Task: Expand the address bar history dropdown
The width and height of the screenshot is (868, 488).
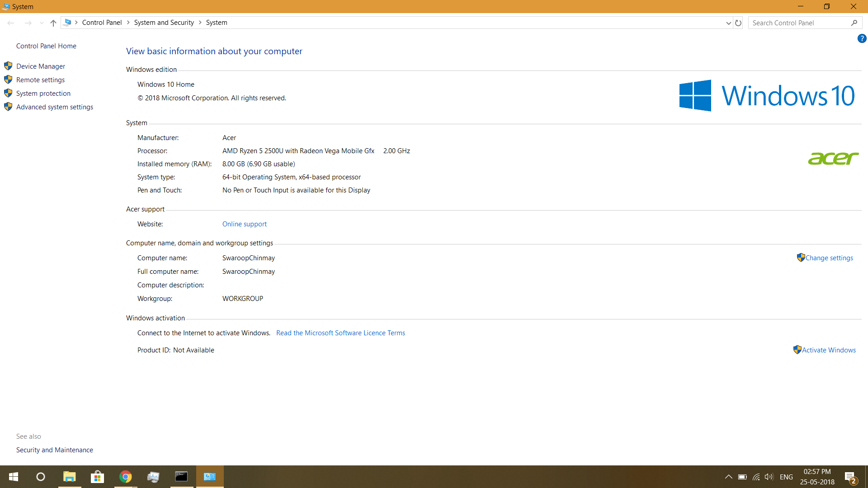Action: click(728, 23)
